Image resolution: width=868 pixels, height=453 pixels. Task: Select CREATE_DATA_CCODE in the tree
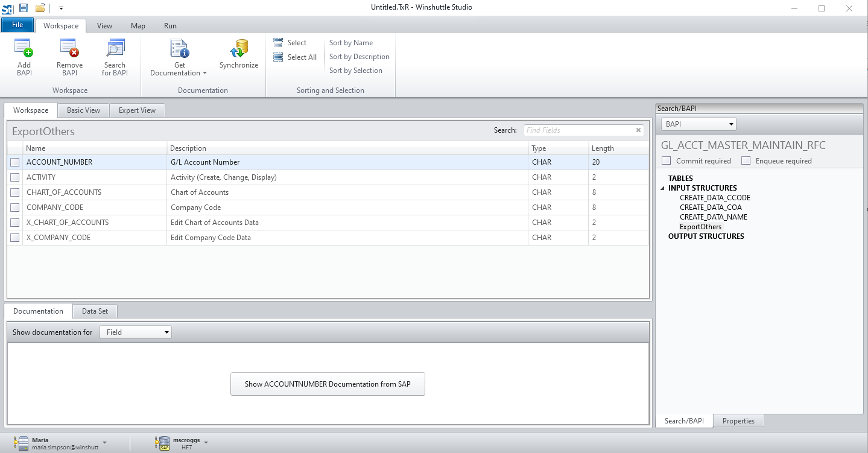pos(715,198)
